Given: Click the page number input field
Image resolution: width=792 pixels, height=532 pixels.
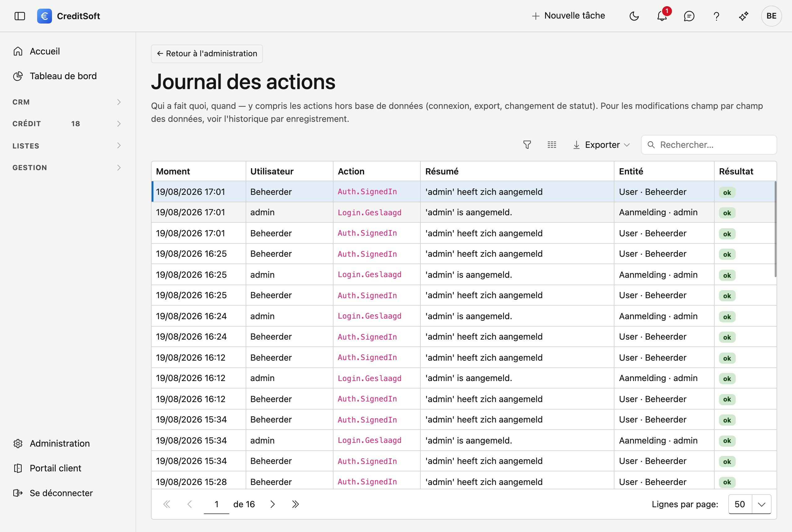Looking at the screenshot, I should (217, 504).
